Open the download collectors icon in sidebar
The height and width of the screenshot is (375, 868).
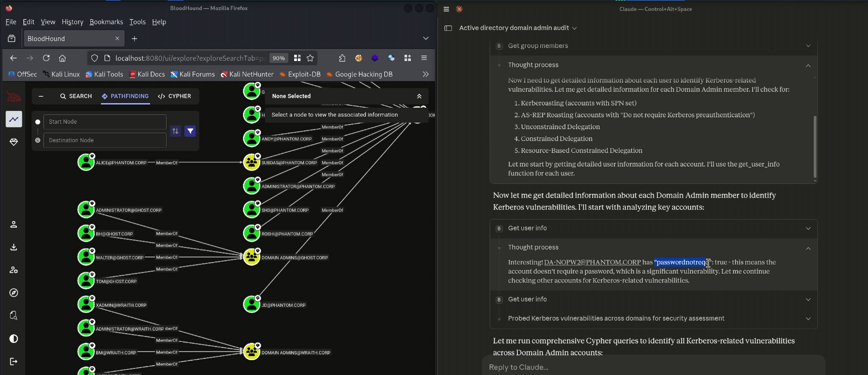[x=14, y=247]
